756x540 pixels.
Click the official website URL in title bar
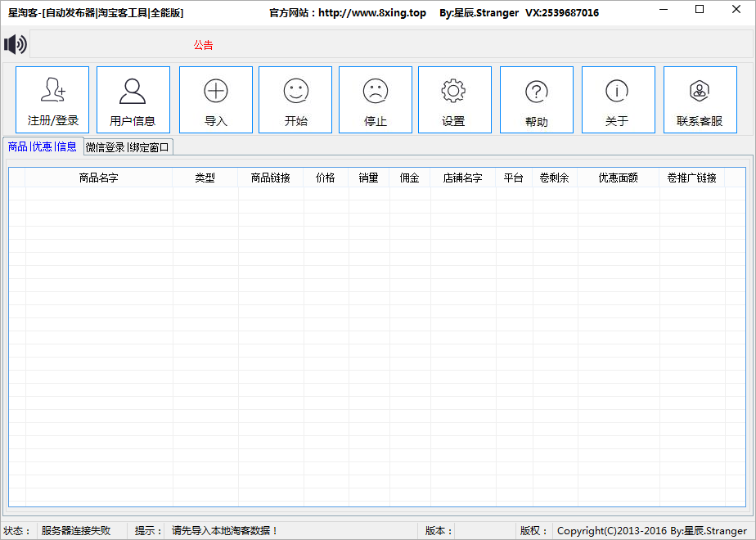[372, 13]
